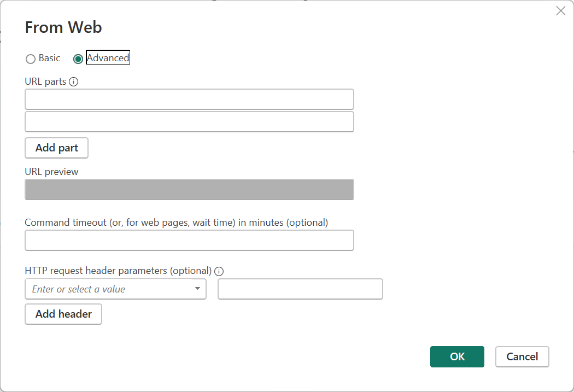Screen dimensions: 574x392
Task: Click the first URL parts text field
Action: click(x=189, y=100)
